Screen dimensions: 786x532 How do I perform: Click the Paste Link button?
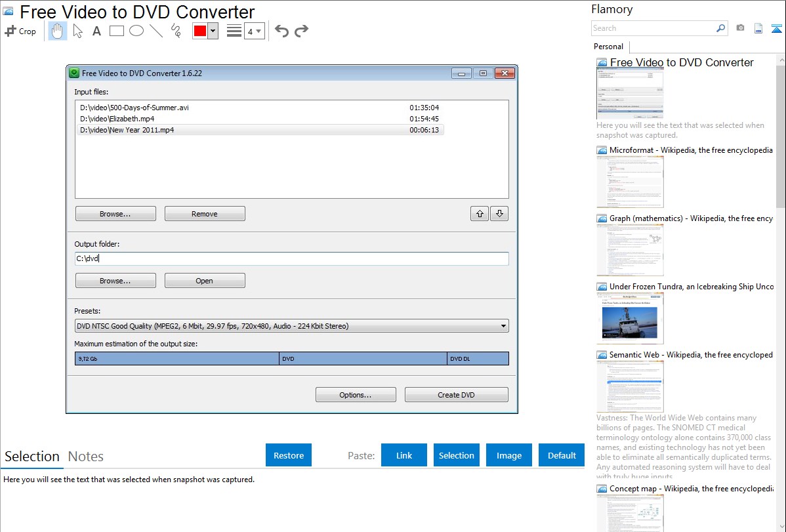pos(404,455)
